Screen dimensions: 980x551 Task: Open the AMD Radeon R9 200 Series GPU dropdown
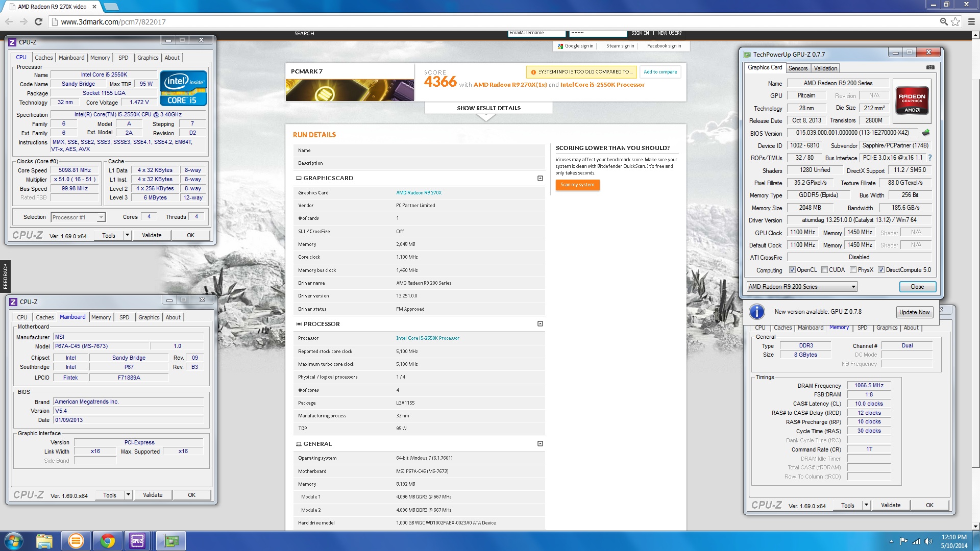pyautogui.click(x=802, y=287)
